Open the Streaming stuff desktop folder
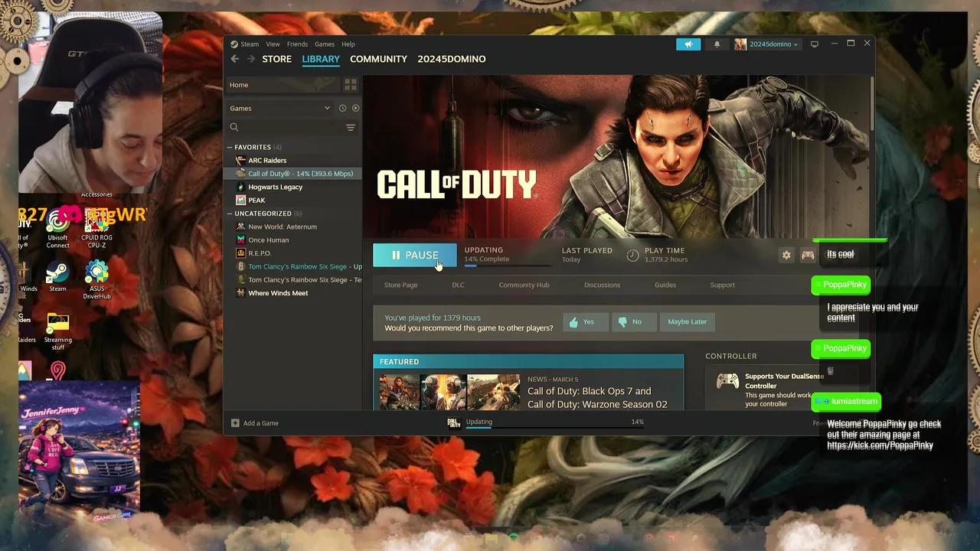Image resolution: width=980 pixels, height=551 pixels. click(x=57, y=331)
